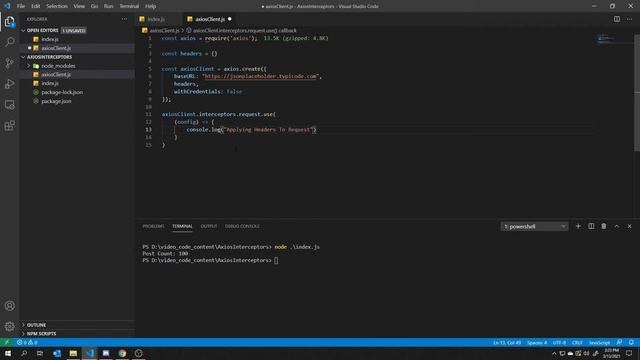This screenshot has height=360, width=640.
Task: Open the View menu
Action: pos(79,6)
